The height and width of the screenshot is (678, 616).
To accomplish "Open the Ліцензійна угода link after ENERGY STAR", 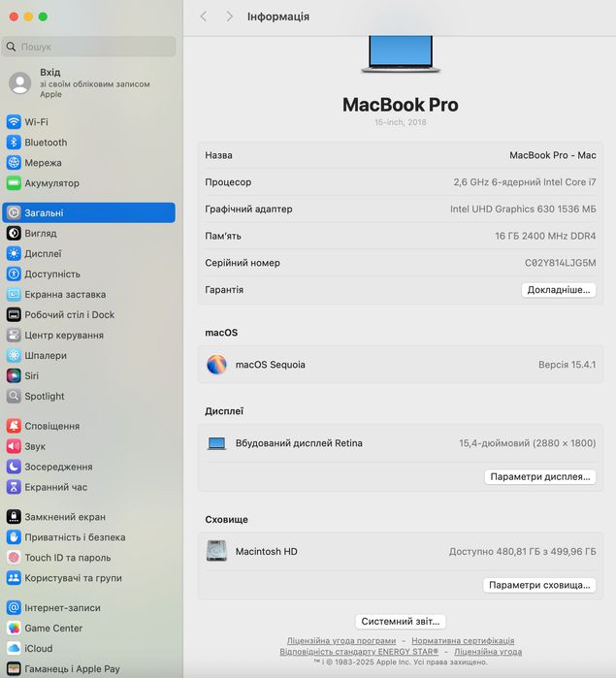I will [488, 651].
